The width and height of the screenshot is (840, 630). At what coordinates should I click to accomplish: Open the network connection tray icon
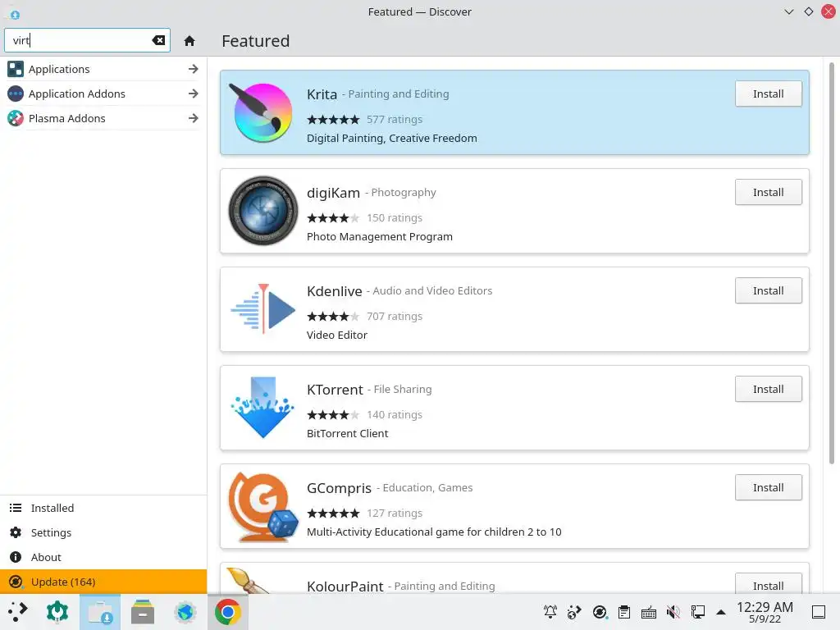(x=697, y=612)
